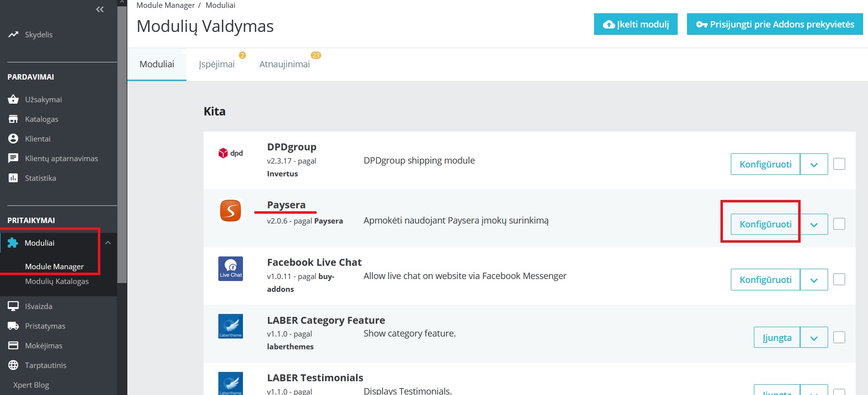Viewport: 868px width, 395px height.
Task: Click the Atnaujinimai tab count badge
Action: (316, 55)
